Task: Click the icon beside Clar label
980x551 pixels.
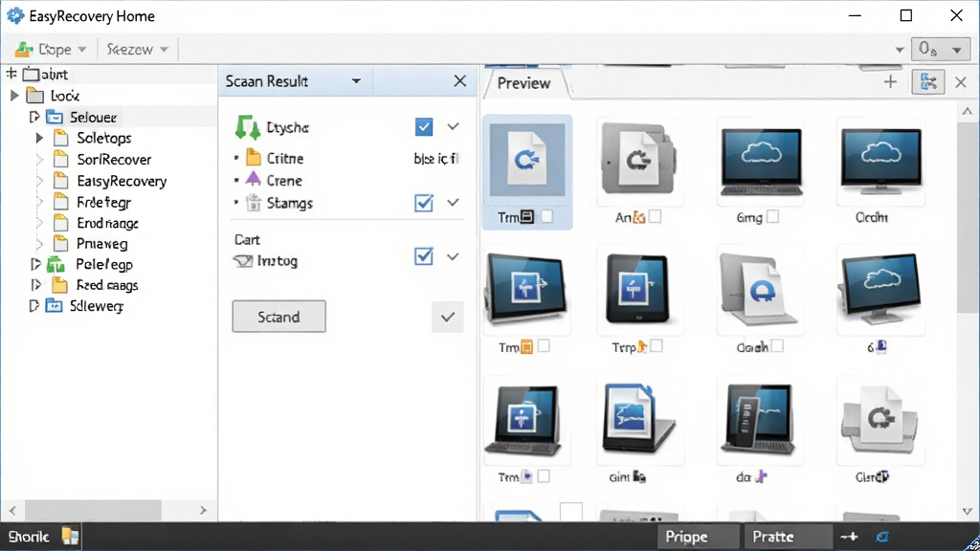Action: [881, 476]
